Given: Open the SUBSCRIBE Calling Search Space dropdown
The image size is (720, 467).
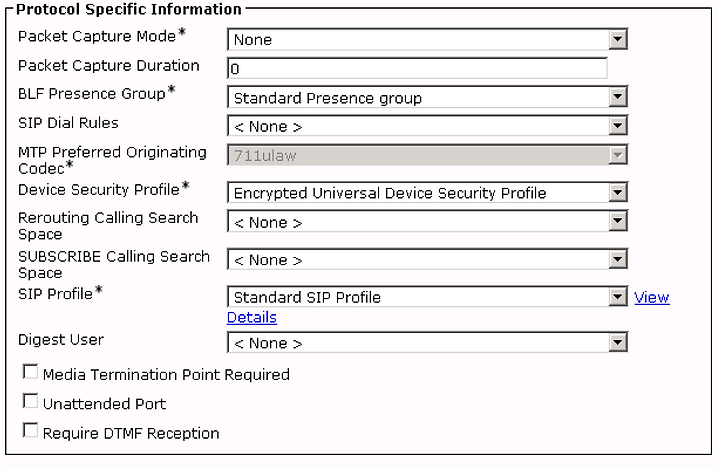Looking at the screenshot, I should click(427, 259).
